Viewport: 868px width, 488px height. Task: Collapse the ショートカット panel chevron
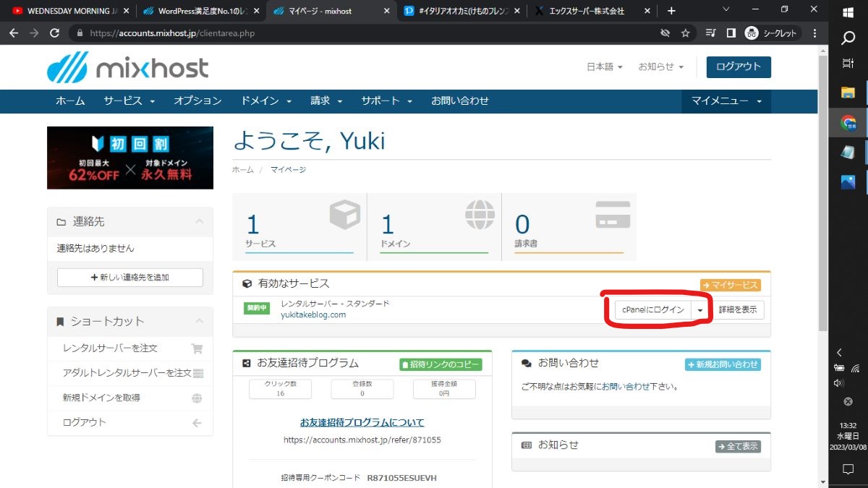pyautogui.click(x=199, y=321)
